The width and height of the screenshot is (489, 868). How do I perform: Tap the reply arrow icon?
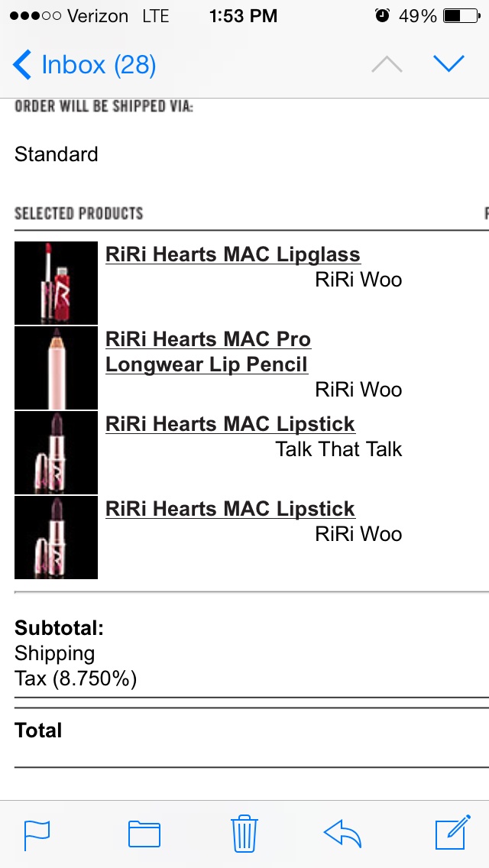pyautogui.click(x=342, y=834)
